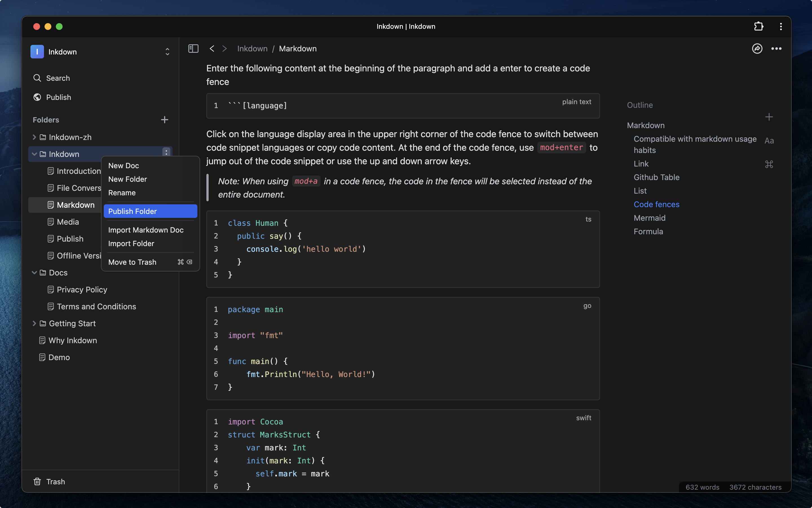Viewport: 812px width, 508px height.
Task: Click into the ```[language] code line
Action: click(x=257, y=106)
